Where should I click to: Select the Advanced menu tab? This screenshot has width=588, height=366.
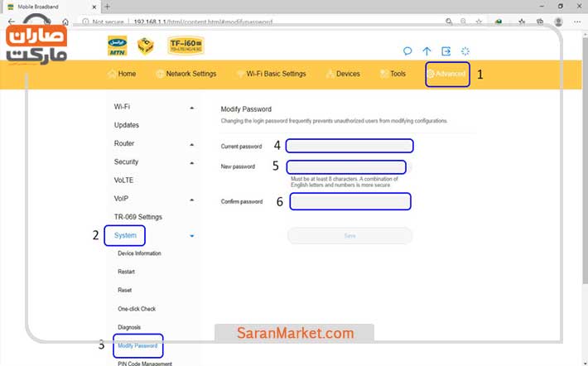coord(446,74)
